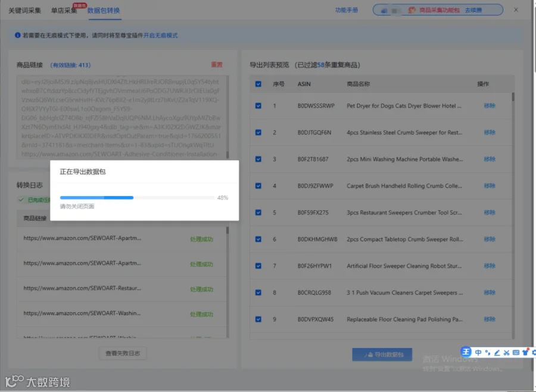The width and height of the screenshot is (536, 392).
Task: Click the scissors screenshot icon in IME bar
Action: click(507, 352)
